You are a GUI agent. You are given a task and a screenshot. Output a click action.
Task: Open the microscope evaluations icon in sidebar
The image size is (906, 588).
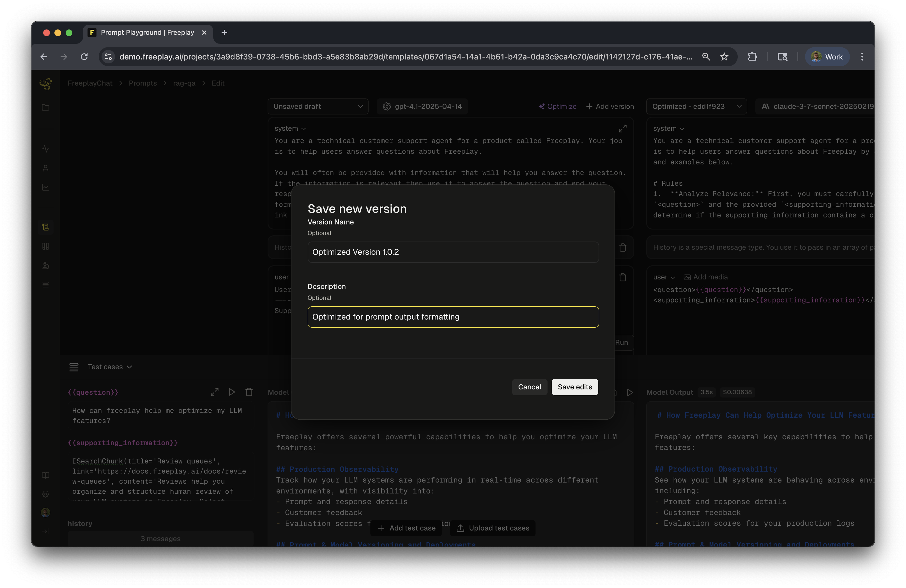coord(46,265)
